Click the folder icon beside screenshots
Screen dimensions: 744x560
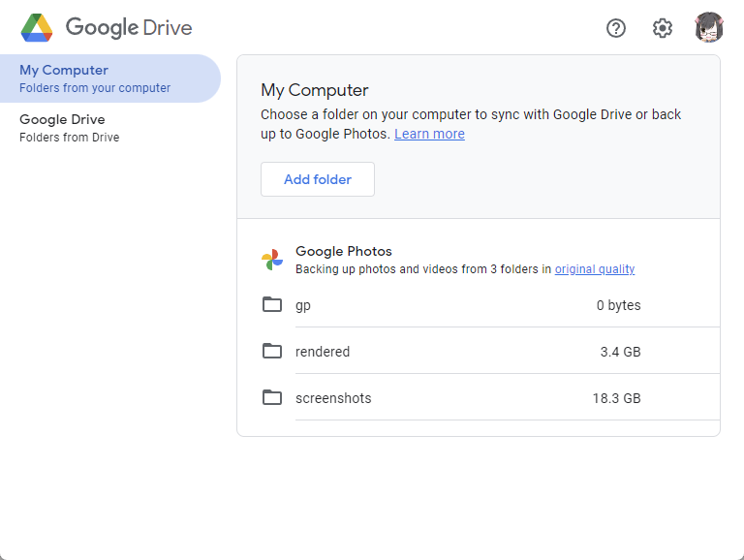[272, 397]
